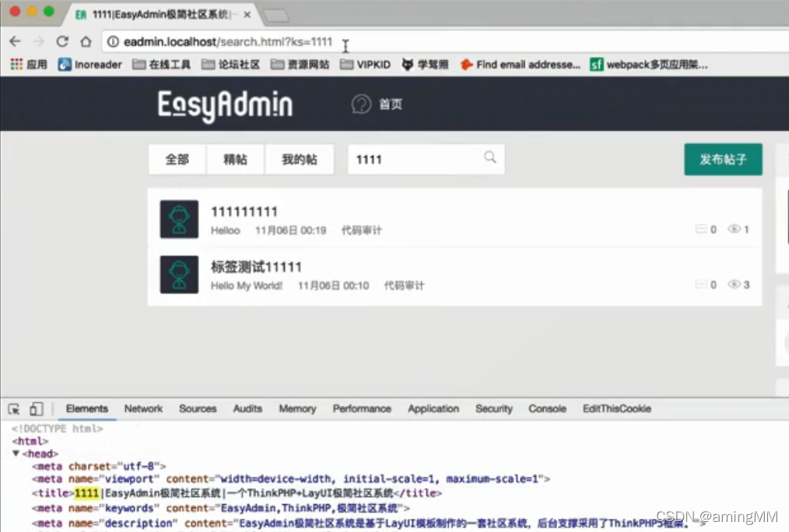
Task: Open Inoreader from the bookmarks bar icon
Action: coord(65,65)
